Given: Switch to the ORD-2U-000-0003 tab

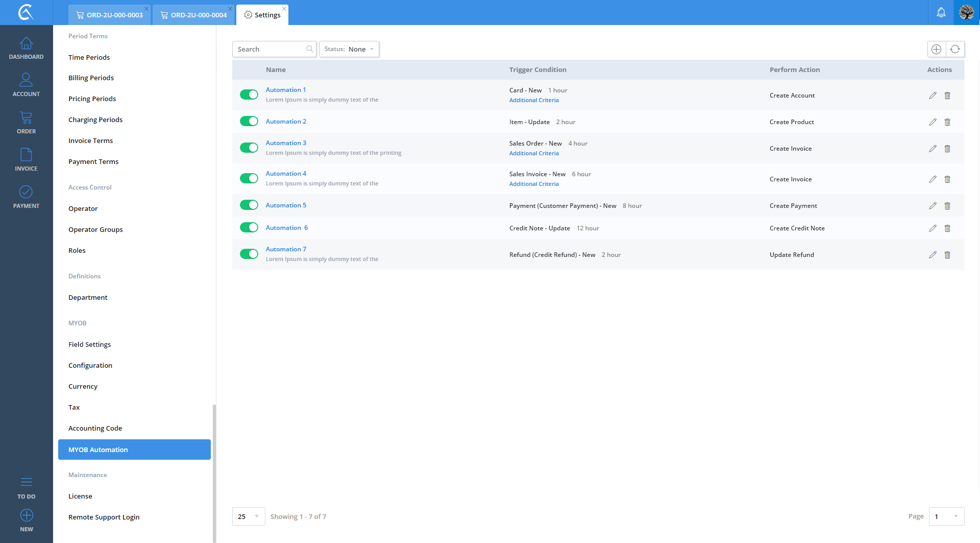Looking at the screenshot, I should (x=110, y=15).
